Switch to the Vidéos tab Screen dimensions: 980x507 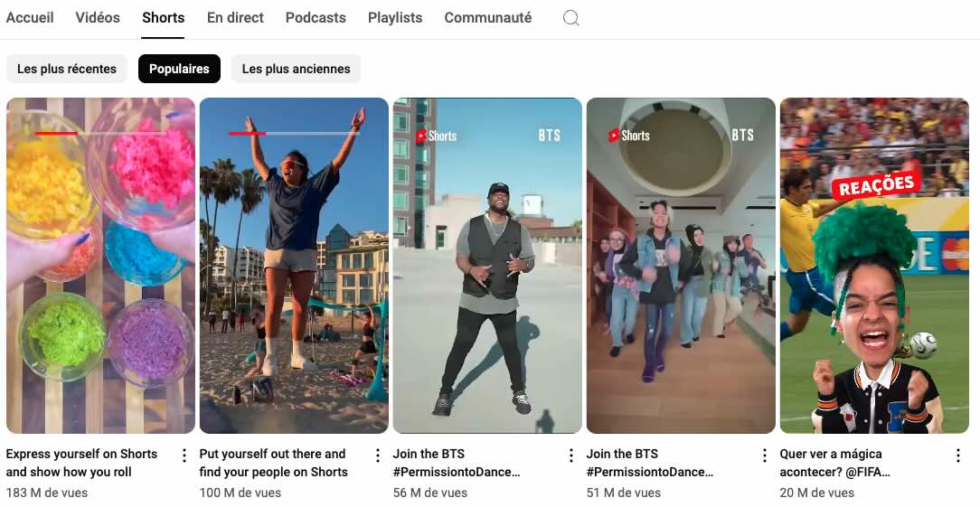[98, 17]
